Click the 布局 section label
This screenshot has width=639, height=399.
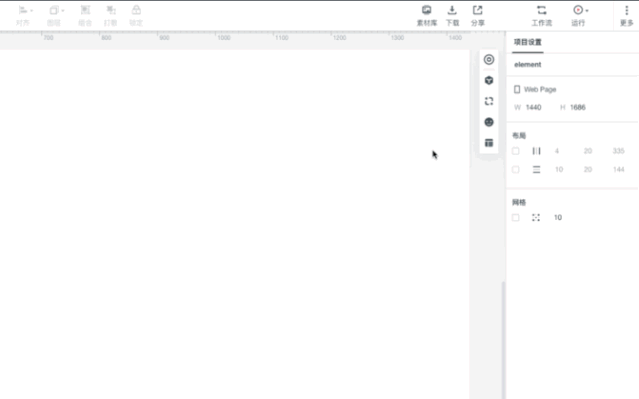[x=519, y=135]
